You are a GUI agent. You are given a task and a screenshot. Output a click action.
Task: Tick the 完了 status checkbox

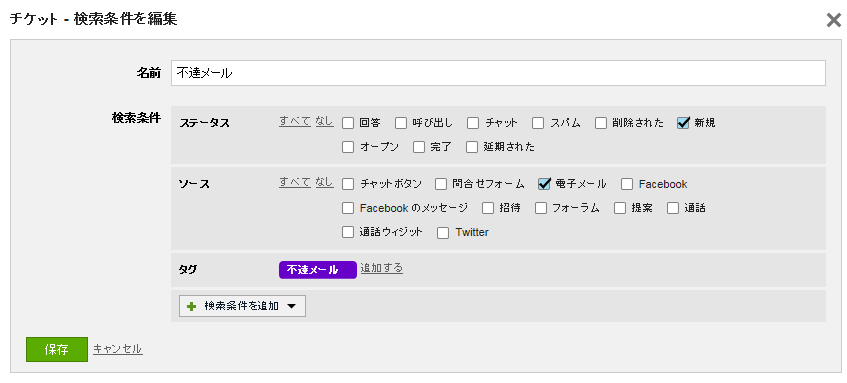tap(419, 147)
